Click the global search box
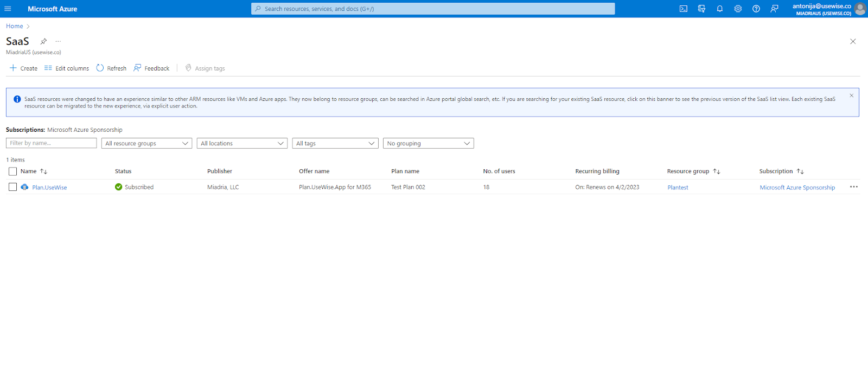 point(433,9)
